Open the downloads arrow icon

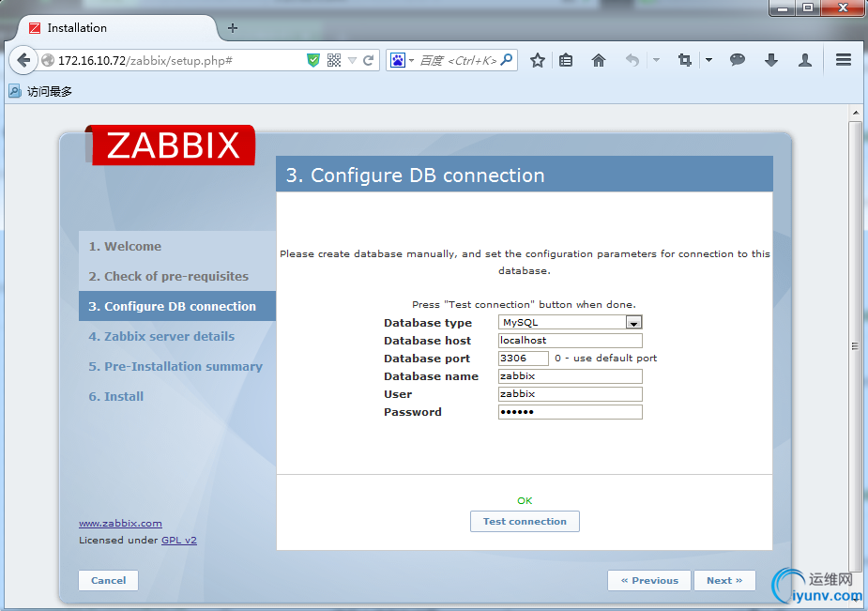click(771, 60)
